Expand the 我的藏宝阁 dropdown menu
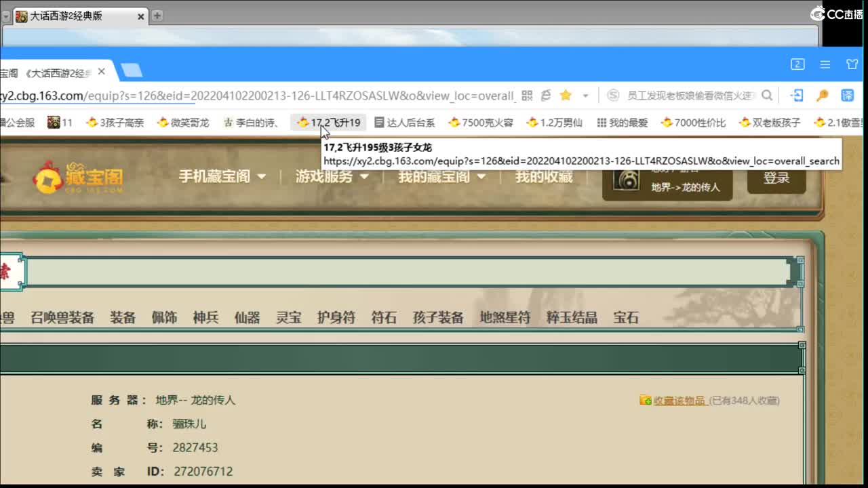 pos(442,177)
